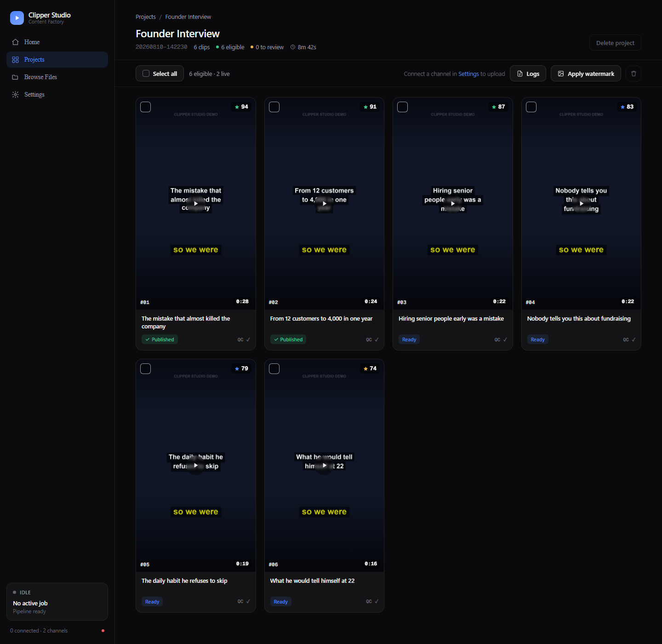Open the Home sidebar item

[x=57, y=42]
